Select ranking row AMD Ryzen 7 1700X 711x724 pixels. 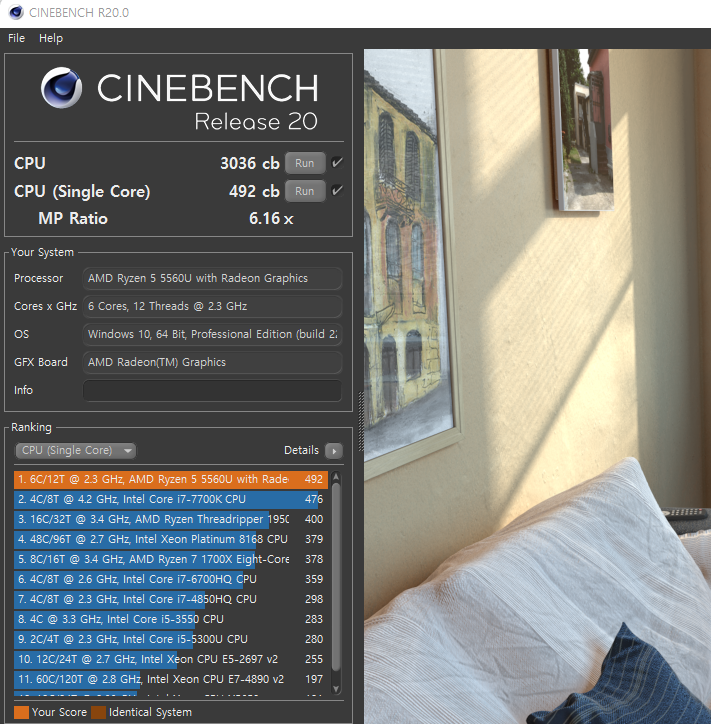point(171,560)
